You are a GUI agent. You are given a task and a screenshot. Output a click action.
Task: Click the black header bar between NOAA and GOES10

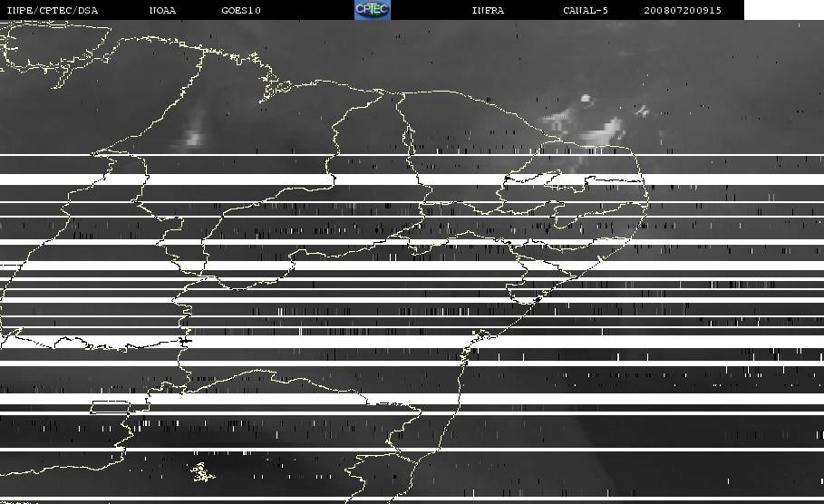199,10
